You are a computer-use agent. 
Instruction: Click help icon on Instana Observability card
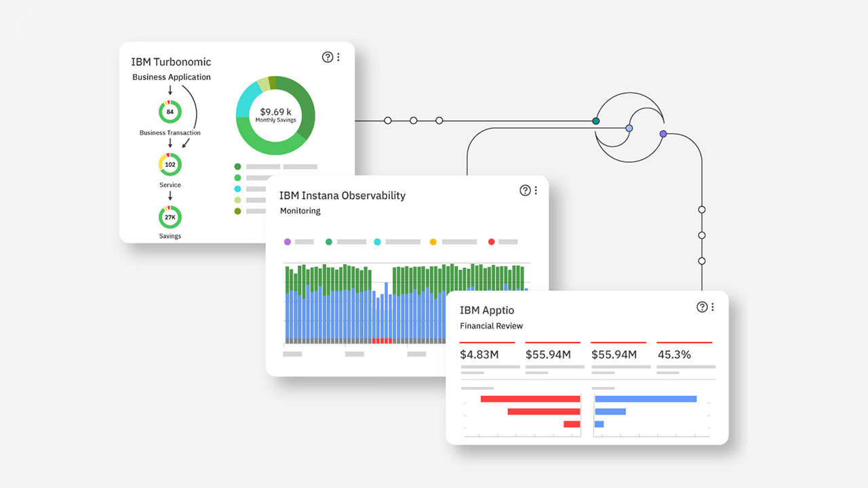tap(525, 190)
